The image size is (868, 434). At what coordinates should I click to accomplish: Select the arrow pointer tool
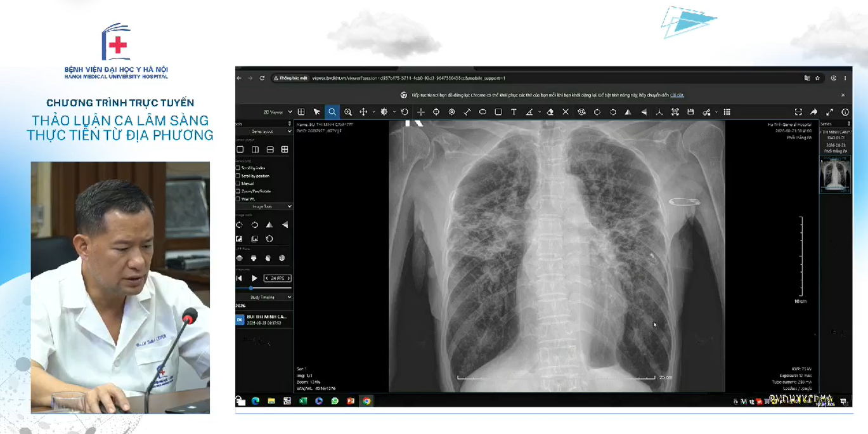coord(317,112)
